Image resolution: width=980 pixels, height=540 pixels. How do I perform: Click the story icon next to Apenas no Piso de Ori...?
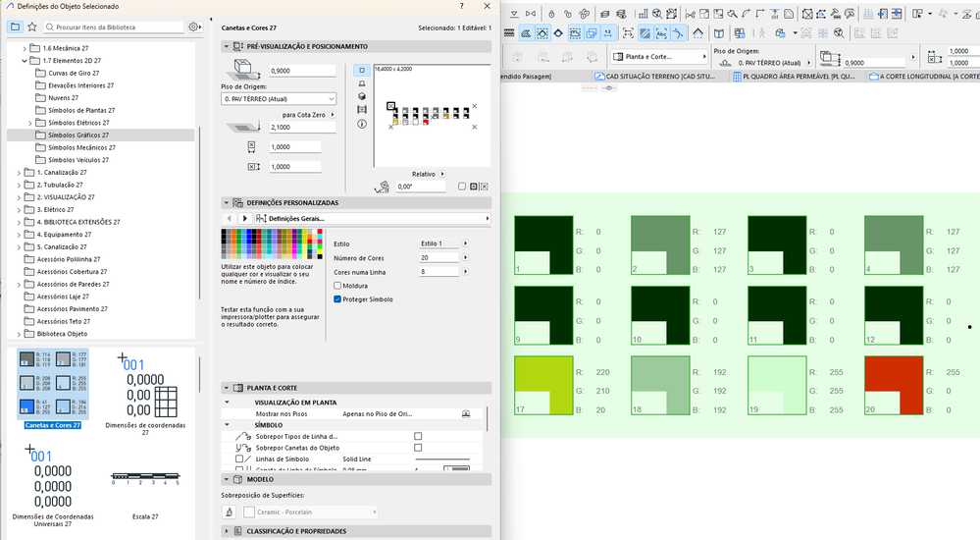pos(466,414)
